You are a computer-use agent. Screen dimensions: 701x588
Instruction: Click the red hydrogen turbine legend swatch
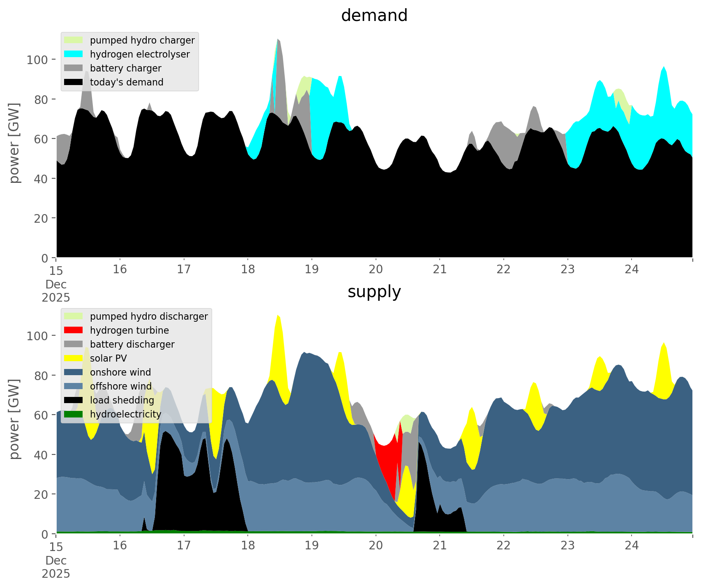[74, 330]
